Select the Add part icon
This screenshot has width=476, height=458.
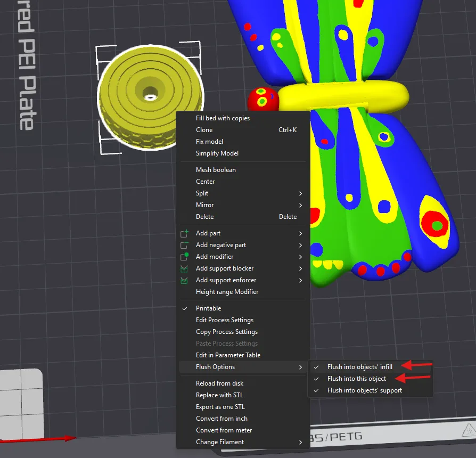pos(185,233)
